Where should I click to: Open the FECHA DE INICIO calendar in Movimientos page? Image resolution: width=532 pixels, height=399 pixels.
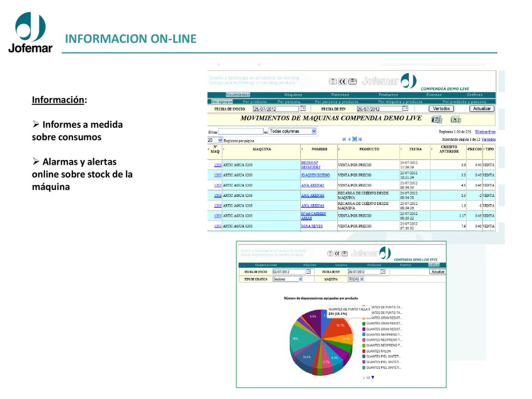click(x=303, y=109)
